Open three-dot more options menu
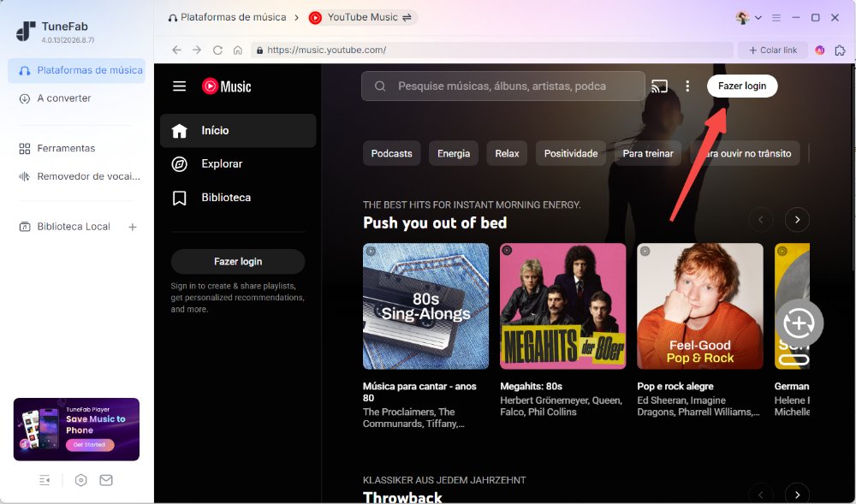Screen dimensions: 856x504 [x=687, y=86]
